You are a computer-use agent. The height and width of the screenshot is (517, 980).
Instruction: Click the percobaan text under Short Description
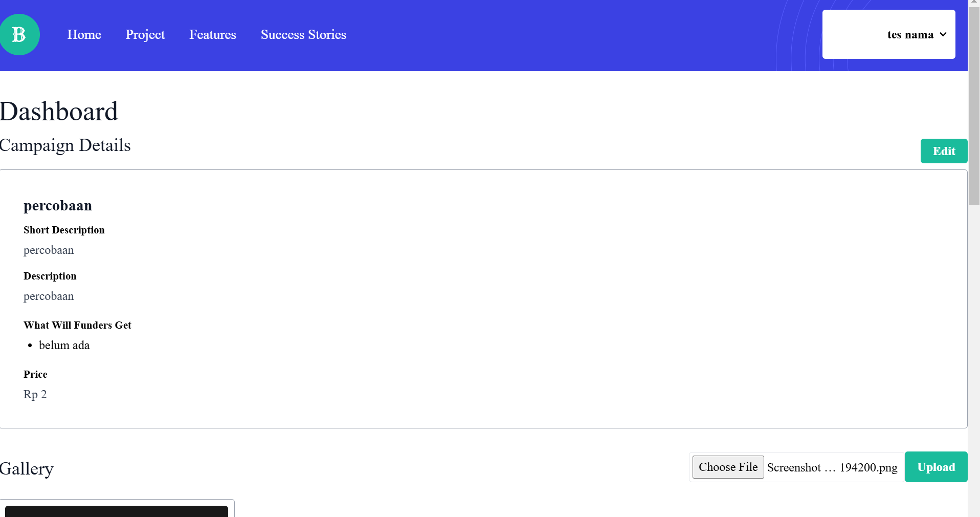click(x=49, y=250)
